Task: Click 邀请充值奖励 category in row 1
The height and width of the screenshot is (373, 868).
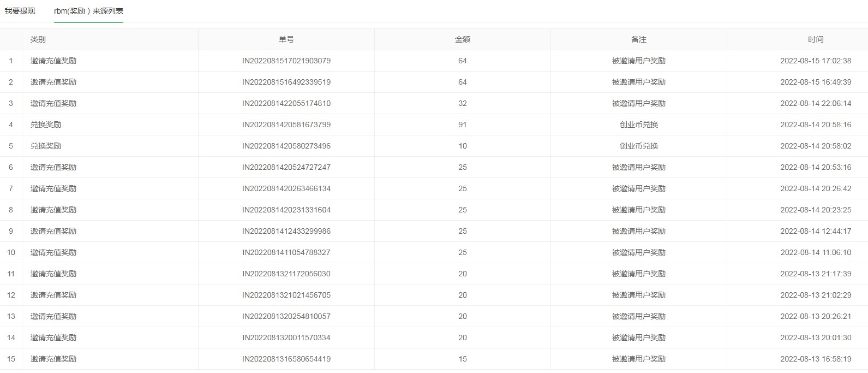Action: [53, 61]
